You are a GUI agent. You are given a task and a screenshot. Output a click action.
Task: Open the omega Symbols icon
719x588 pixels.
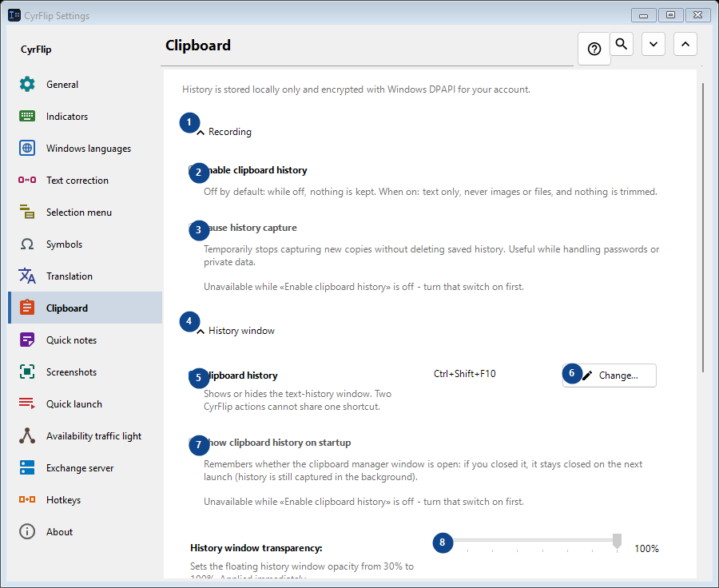pos(27,244)
